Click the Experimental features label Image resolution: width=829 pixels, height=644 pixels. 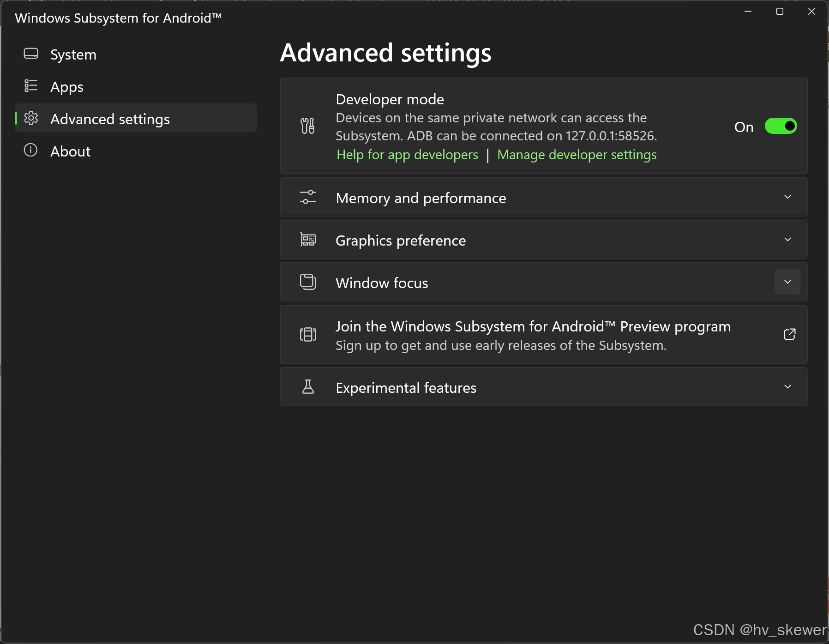coord(406,388)
